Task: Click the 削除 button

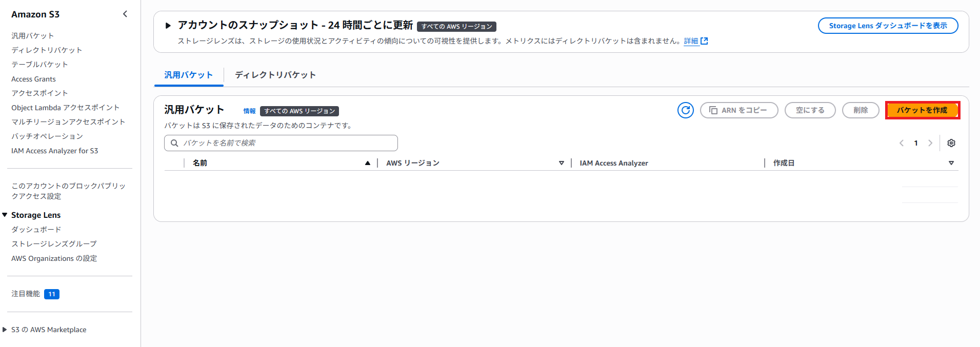Action: click(x=861, y=110)
